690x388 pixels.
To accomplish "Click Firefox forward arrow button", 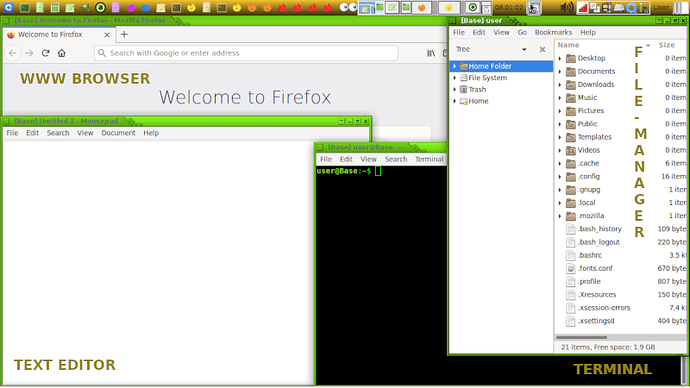I will point(29,53).
